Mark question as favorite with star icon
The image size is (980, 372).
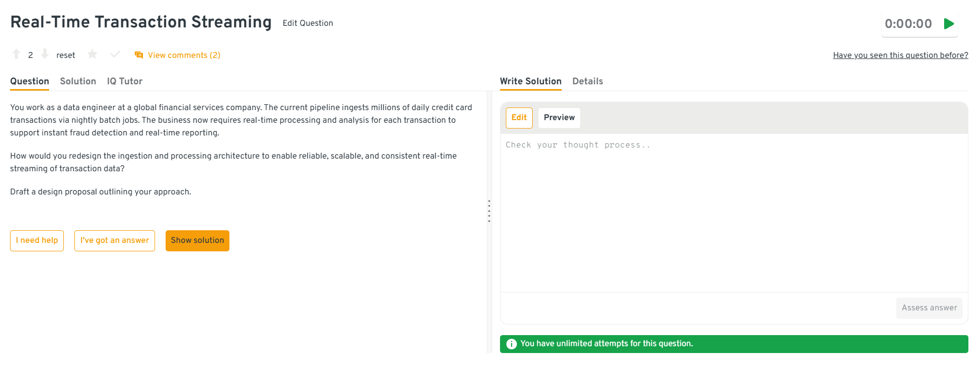[92, 55]
